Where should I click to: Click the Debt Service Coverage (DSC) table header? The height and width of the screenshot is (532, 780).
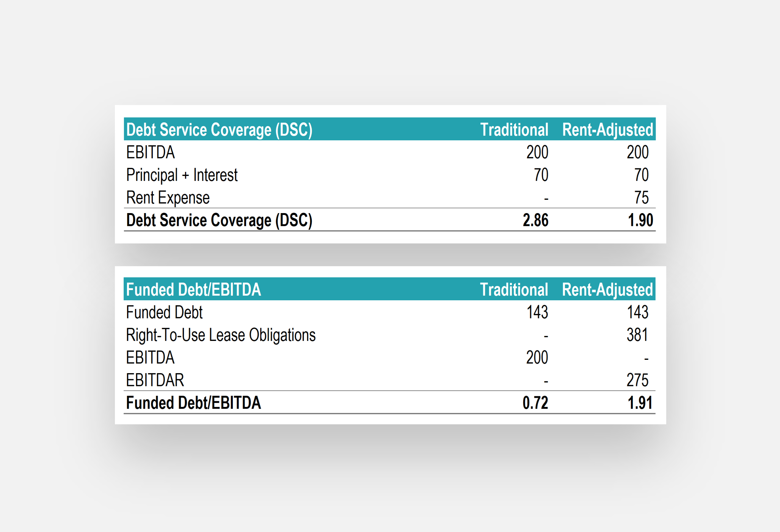[219, 130]
